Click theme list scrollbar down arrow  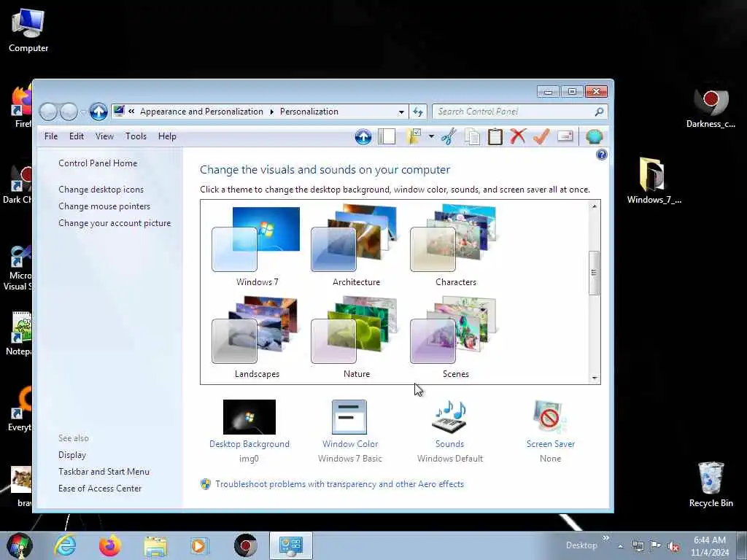(x=594, y=378)
